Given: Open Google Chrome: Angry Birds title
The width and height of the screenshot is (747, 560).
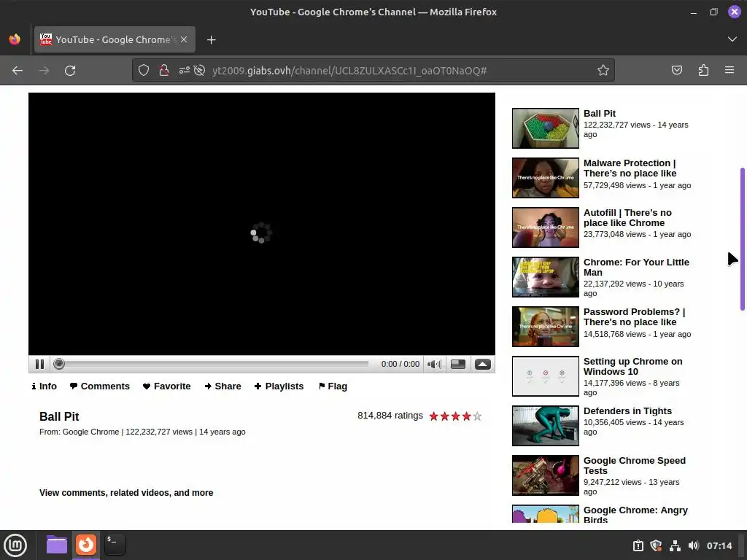Looking at the screenshot, I should tap(635, 515).
